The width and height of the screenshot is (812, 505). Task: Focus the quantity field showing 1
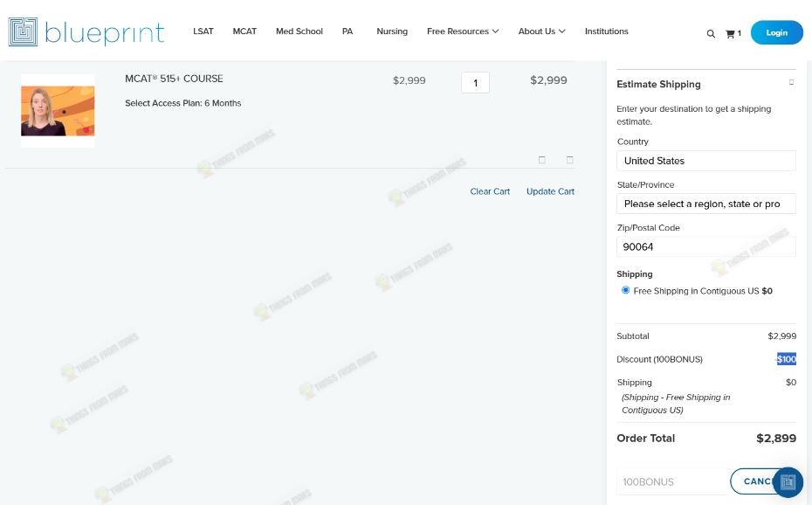click(x=475, y=83)
